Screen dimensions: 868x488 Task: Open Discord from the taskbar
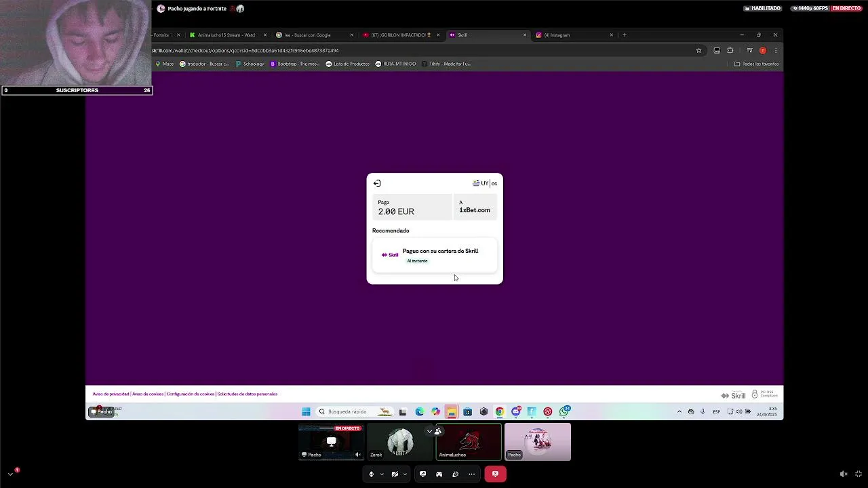(x=516, y=411)
